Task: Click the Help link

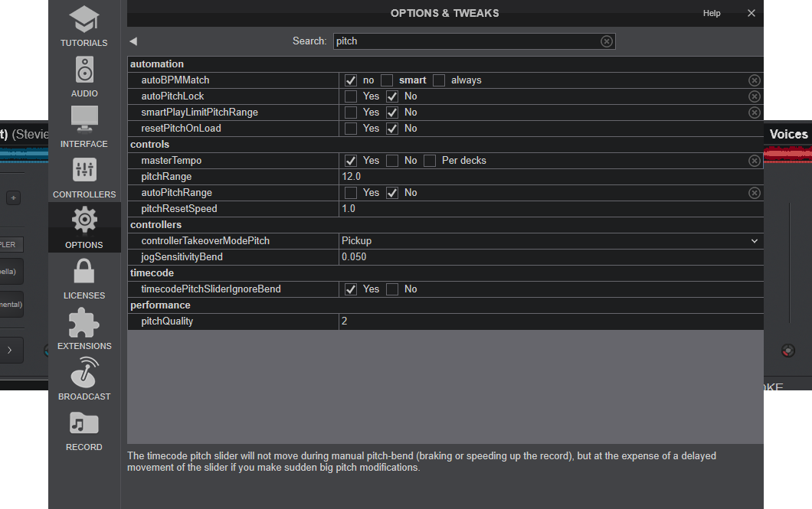Action: click(712, 13)
